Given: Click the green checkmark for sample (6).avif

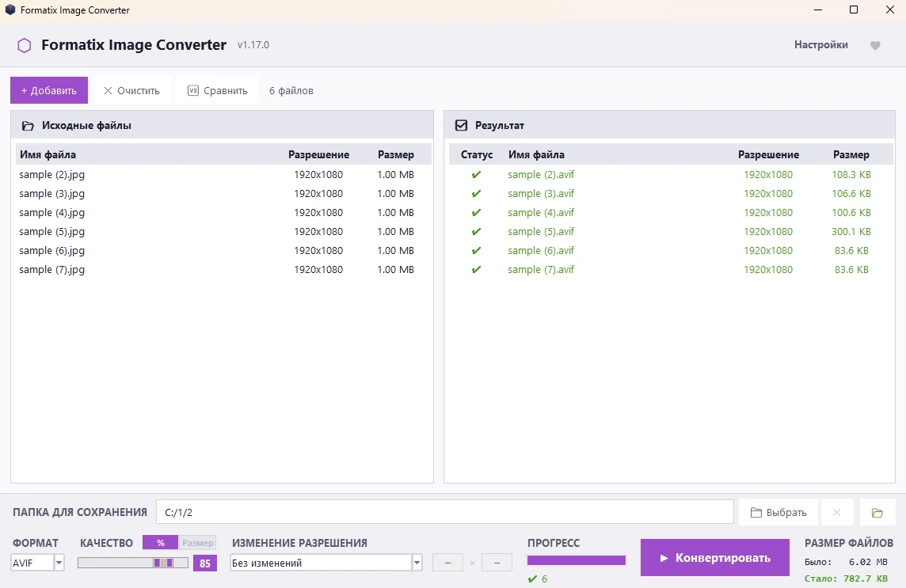Looking at the screenshot, I should coord(476,251).
